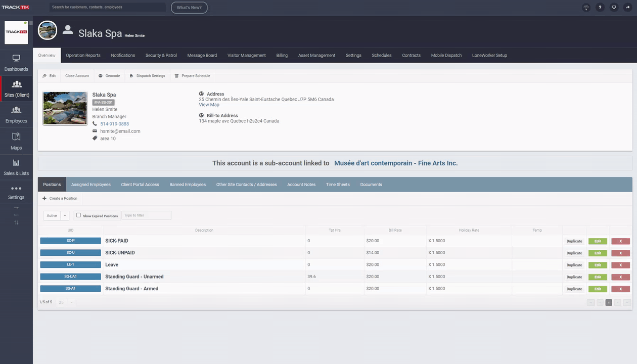Click the share arrow icon in the top bar
Viewport: 637px width, 364px height.
pos(627,7)
